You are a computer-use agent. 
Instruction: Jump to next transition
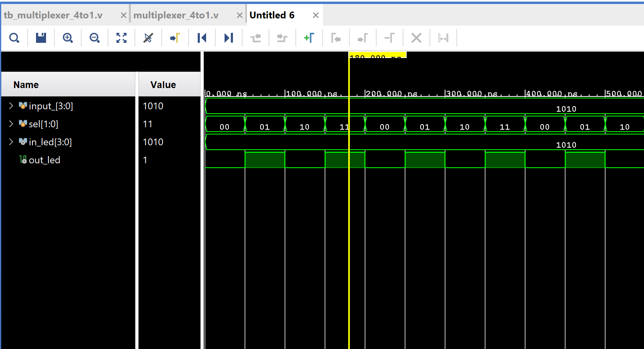(x=282, y=38)
